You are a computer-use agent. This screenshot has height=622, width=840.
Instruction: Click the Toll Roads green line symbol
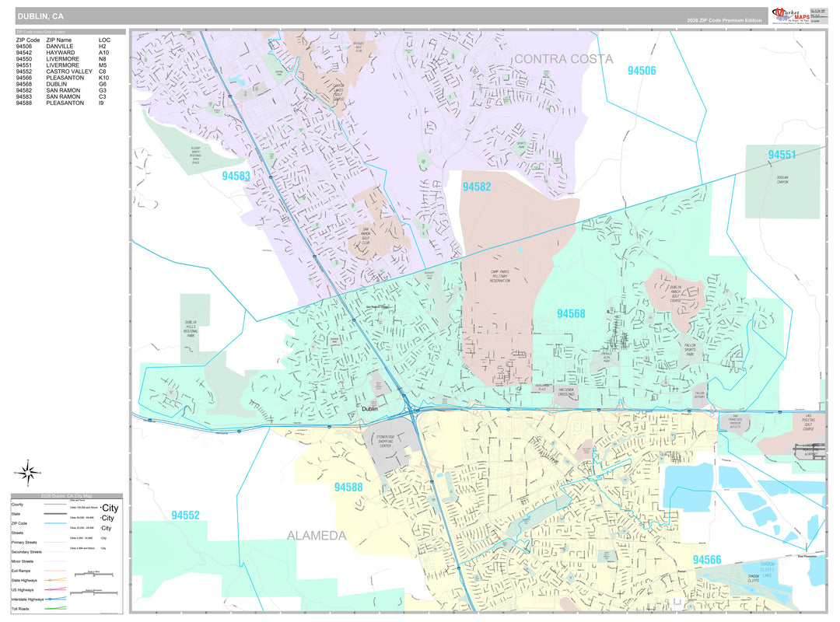(x=55, y=609)
